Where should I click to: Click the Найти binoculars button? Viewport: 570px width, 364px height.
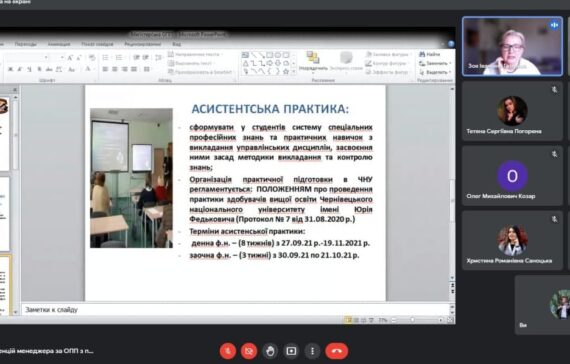click(x=430, y=55)
